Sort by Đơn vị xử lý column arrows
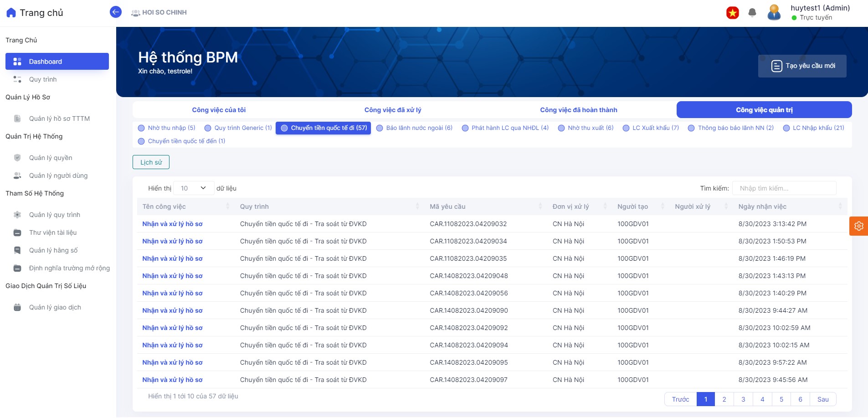 pos(605,206)
